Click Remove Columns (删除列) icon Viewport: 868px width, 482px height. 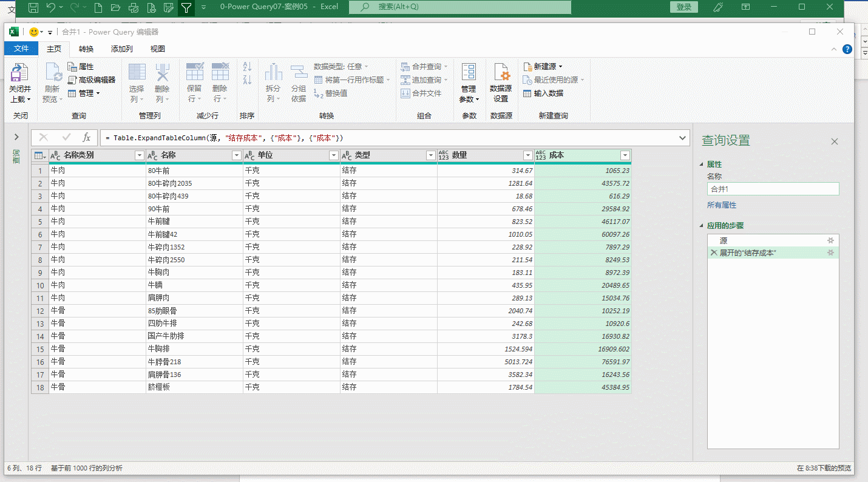(162, 72)
